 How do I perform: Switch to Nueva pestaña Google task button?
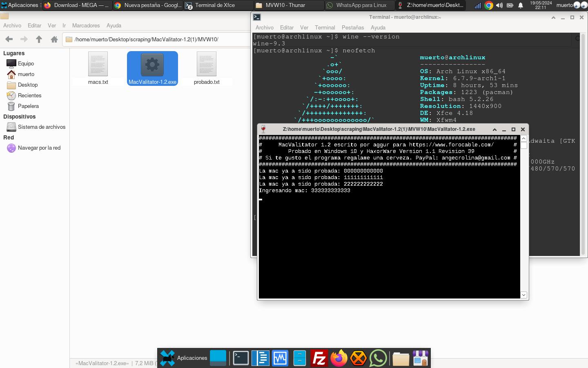tap(148, 5)
